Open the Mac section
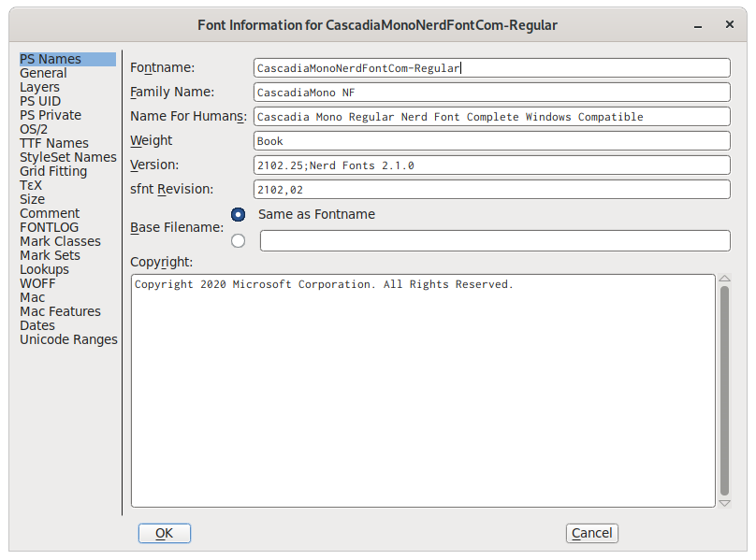 (x=33, y=297)
